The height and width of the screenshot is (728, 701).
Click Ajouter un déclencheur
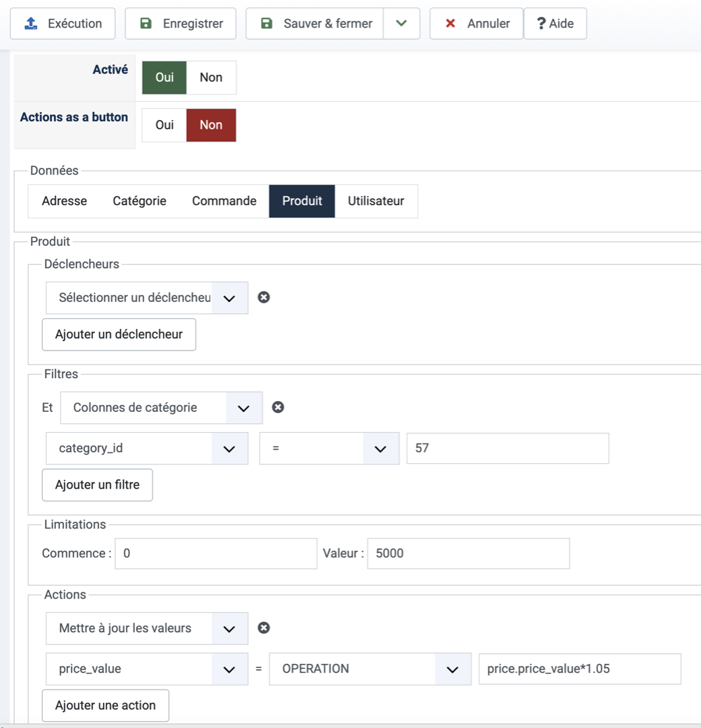[119, 334]
